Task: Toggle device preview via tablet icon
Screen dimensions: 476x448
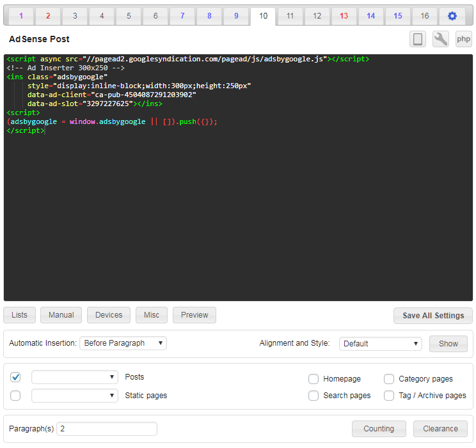Action: (417, 39)
